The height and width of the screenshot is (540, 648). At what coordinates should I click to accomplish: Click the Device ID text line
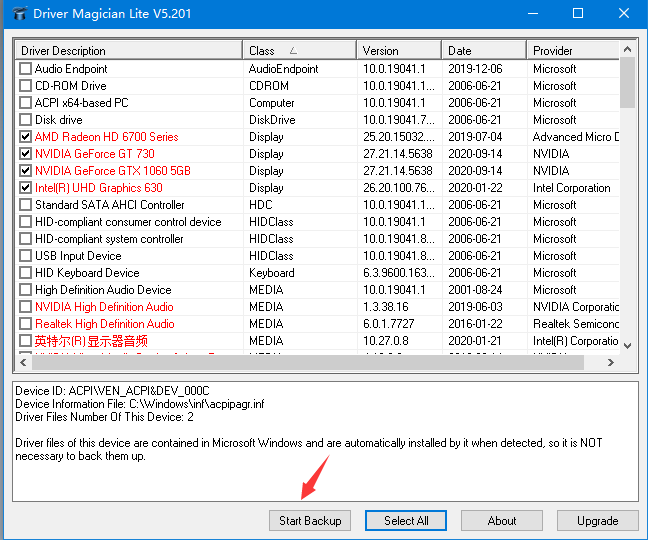pyautogui.click(x=112, y=391)
